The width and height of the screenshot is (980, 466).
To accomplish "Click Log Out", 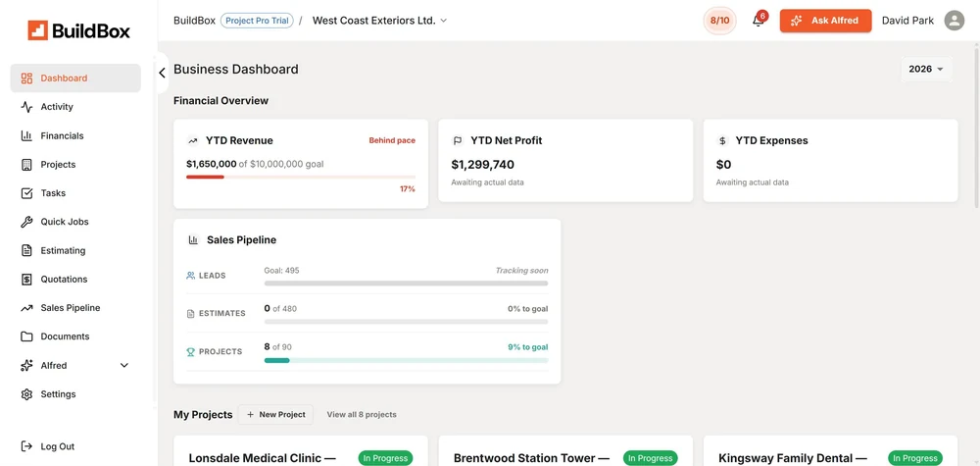I will [x=75, y=446].
